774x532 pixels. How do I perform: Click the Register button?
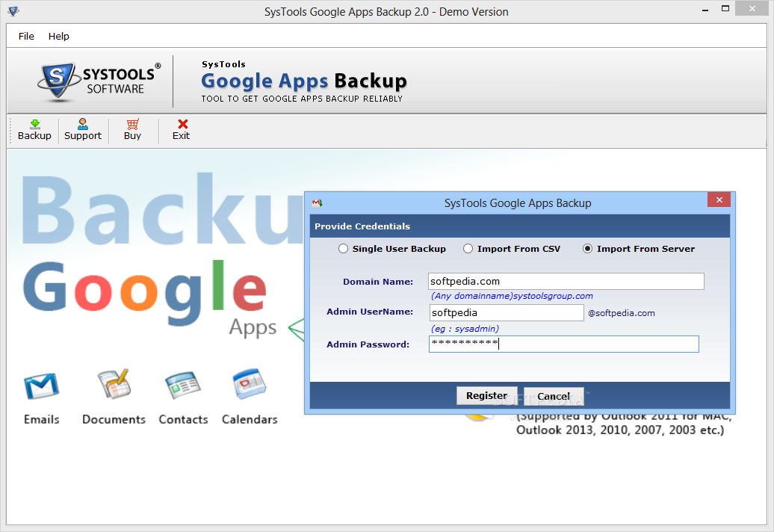tap(486, 396)
